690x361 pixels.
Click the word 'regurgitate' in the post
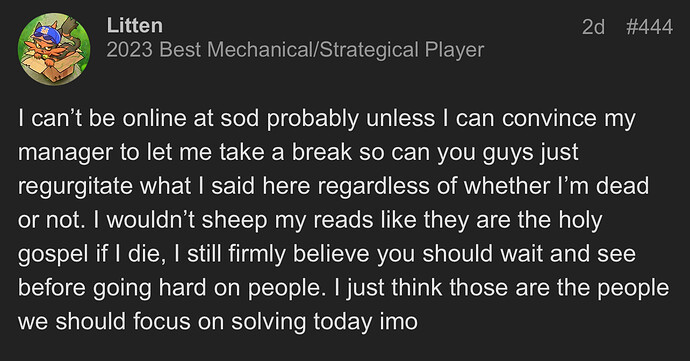point(75,186)
